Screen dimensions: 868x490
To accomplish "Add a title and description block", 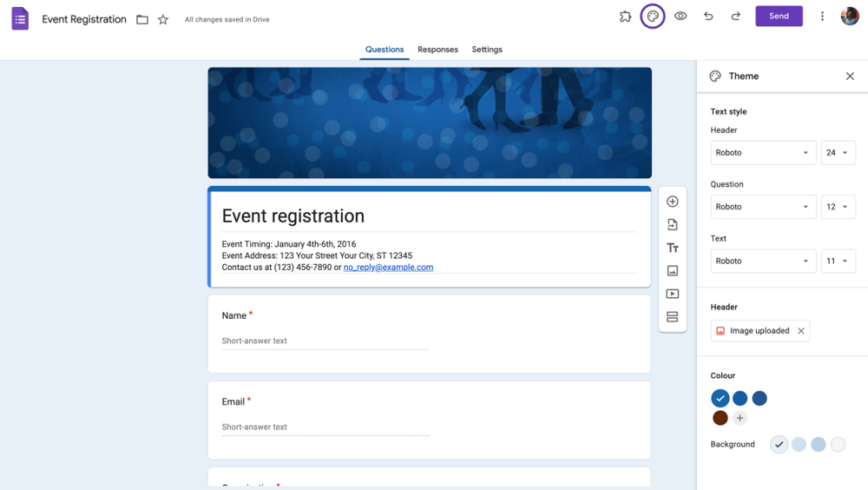I will pos(672,248).
